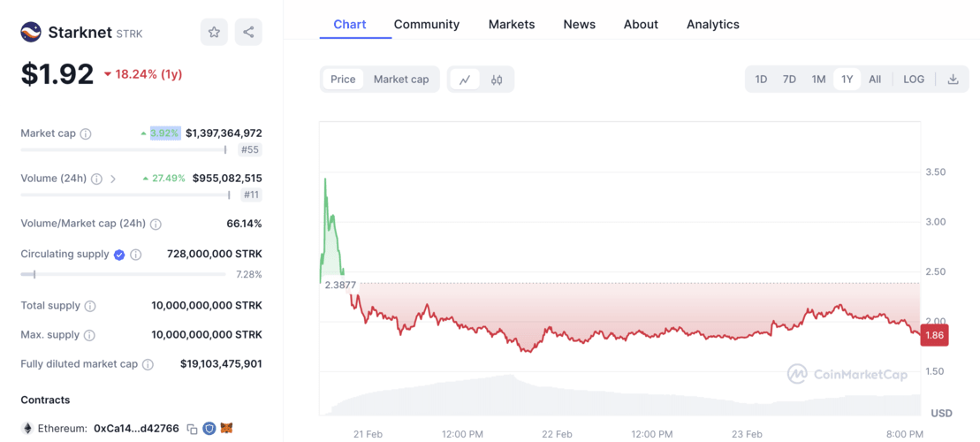Switch to line chart view icon
Image resolution: width=980 pixels, height=442 pixels.
(465, 80)
